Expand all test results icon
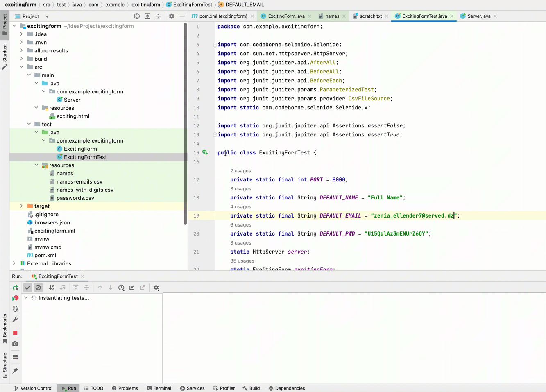 pyautogui.click(x=76, y=288)
